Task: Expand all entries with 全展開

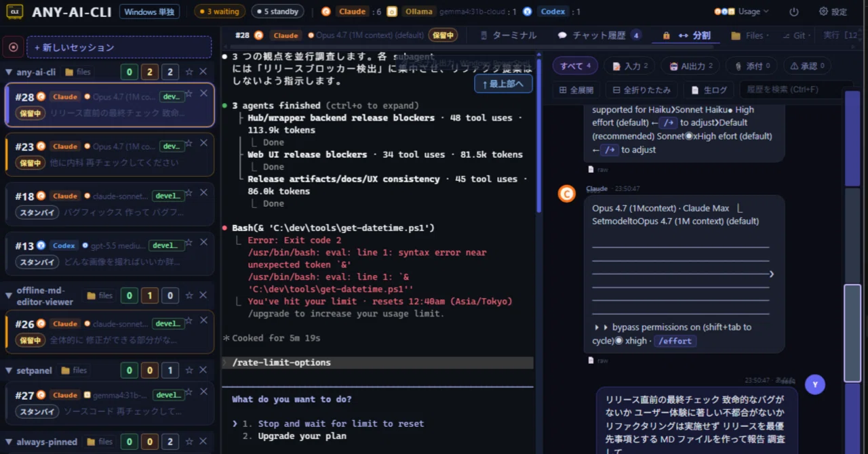Action: (577, 89)
